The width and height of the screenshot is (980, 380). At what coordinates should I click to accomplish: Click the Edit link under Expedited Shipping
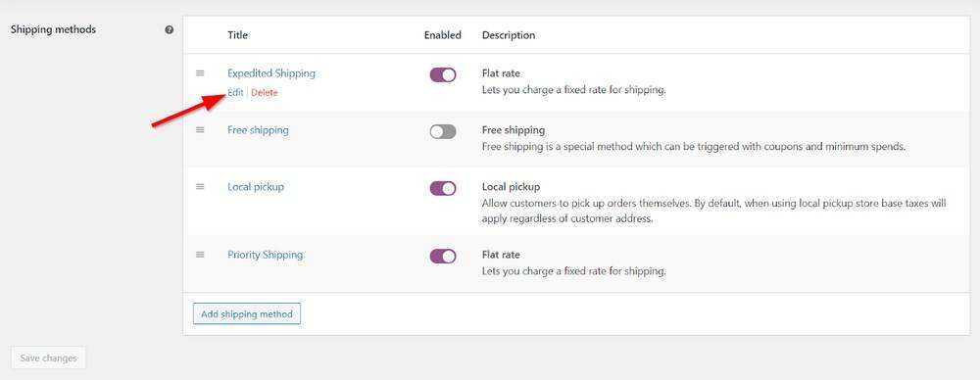coord(235,92)
